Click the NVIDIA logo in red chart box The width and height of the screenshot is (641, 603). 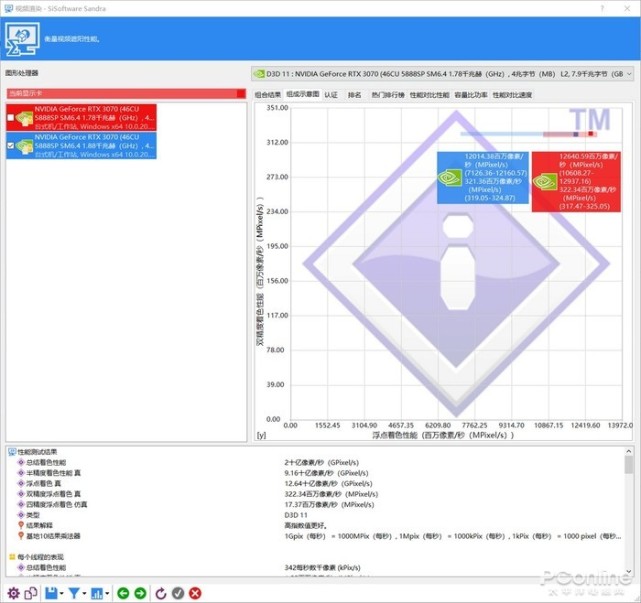(545, 182)
